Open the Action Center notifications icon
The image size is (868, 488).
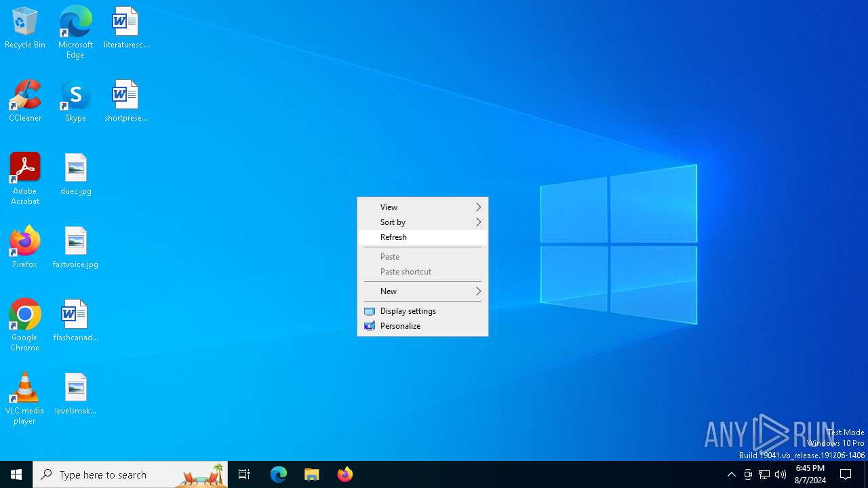[x=846, y=474]
